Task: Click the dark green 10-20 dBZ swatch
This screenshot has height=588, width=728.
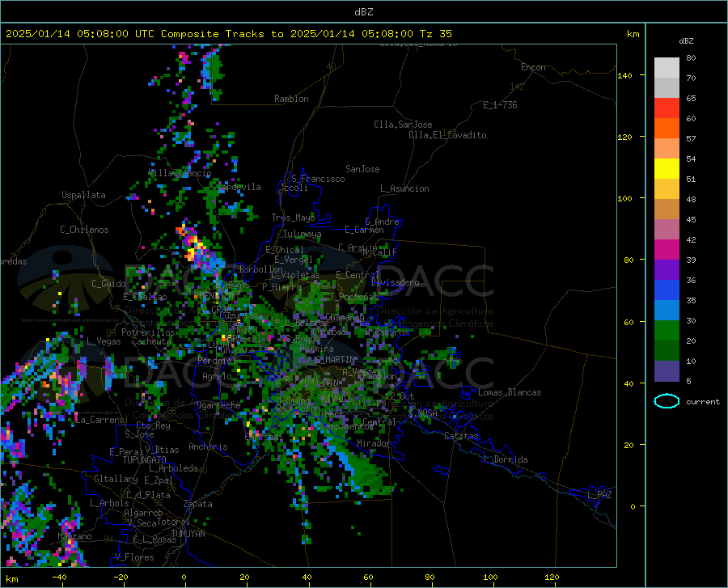Action: tap(667, 351)
